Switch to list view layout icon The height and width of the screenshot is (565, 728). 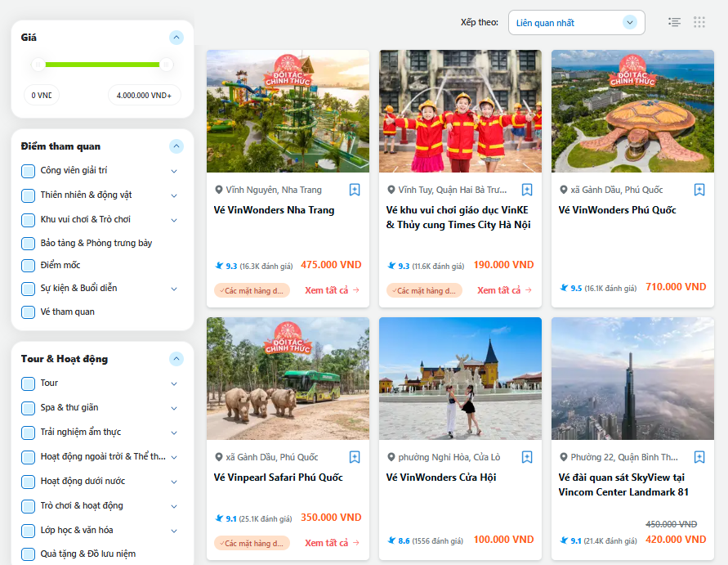point(674,22)
